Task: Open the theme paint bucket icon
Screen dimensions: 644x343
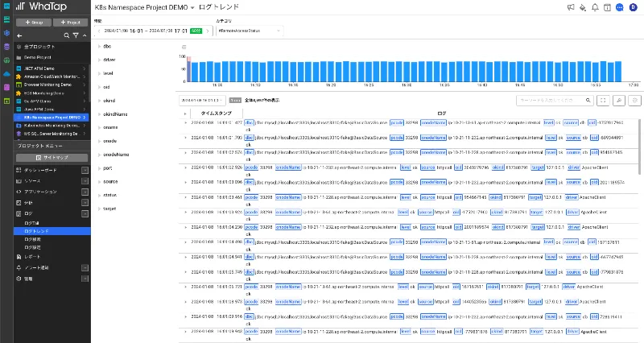Action: [582, 7]
